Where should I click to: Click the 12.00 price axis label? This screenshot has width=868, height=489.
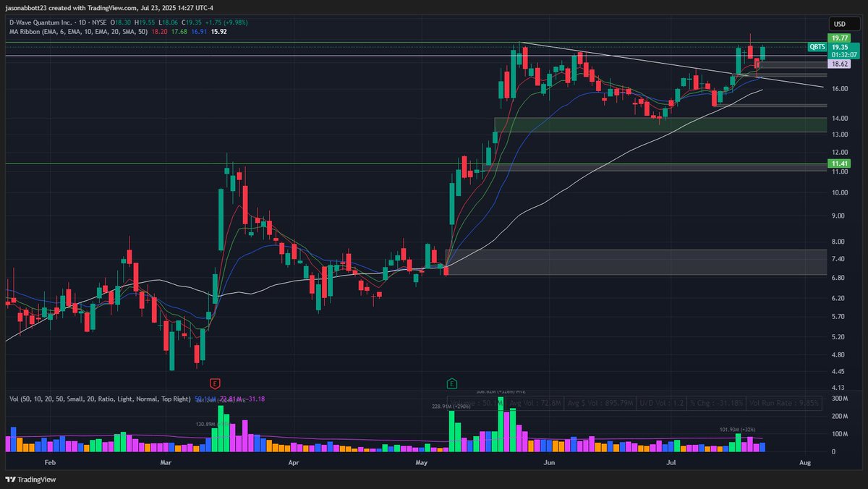(840, 153)
